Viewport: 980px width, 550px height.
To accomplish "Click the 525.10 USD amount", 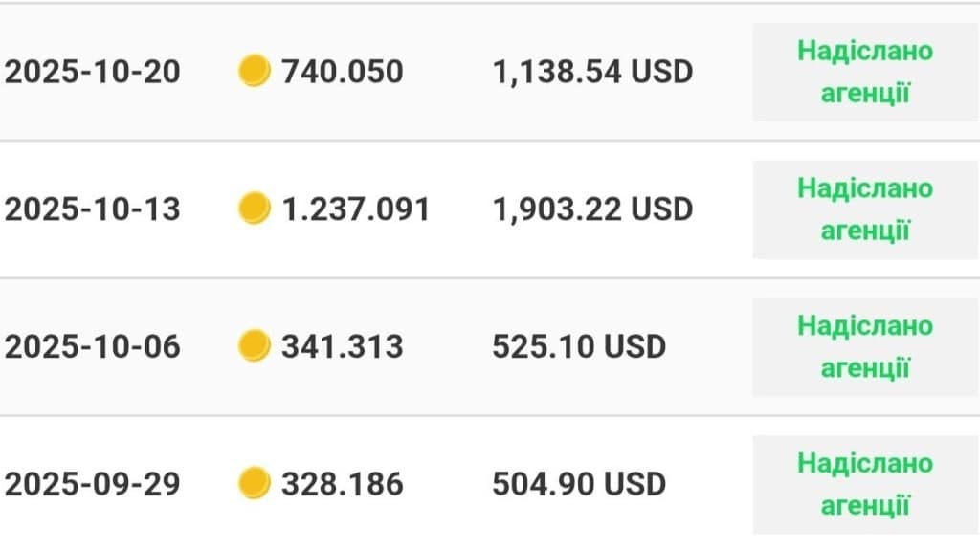I will coord(579,345).
